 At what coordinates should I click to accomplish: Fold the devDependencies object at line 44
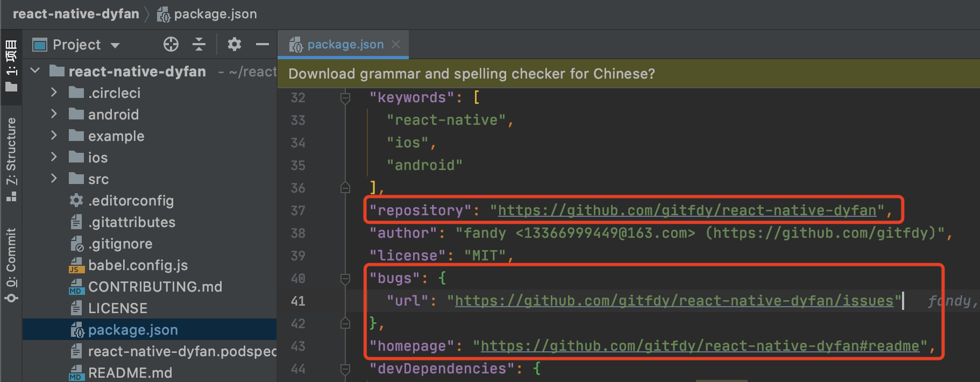(345, 369)
